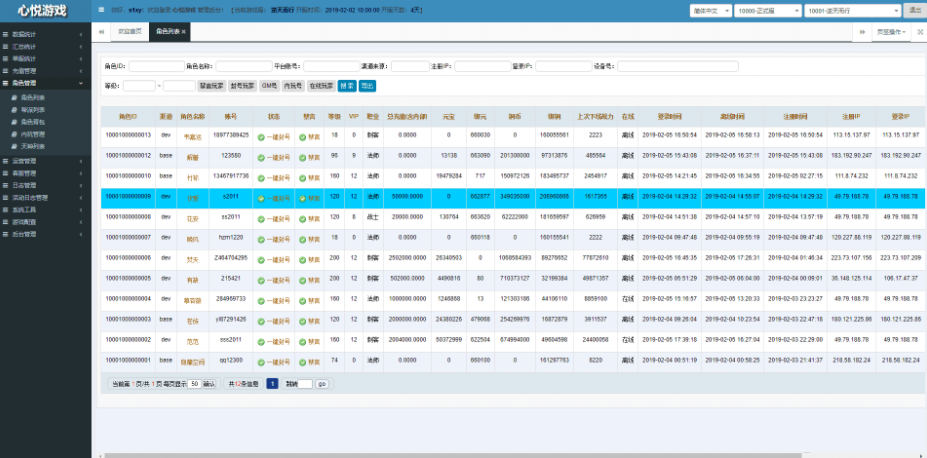The height and width of the screenshot is (458, 927).
Task: Collapse the 角色管理 sidebar section
Action: pyautogui.click(x=46, y=83)
